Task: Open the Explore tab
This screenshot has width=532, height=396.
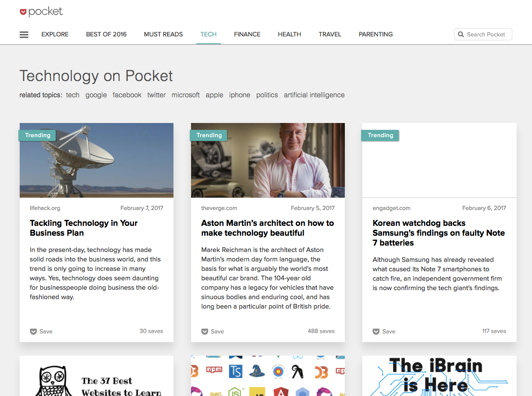Action: click(x=55, y=34)
